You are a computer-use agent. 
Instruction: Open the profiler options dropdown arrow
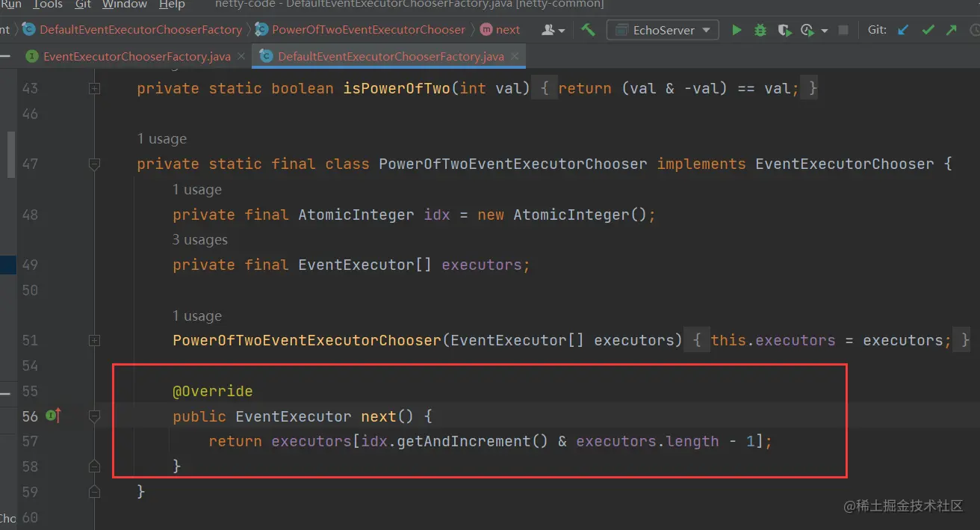825,31
